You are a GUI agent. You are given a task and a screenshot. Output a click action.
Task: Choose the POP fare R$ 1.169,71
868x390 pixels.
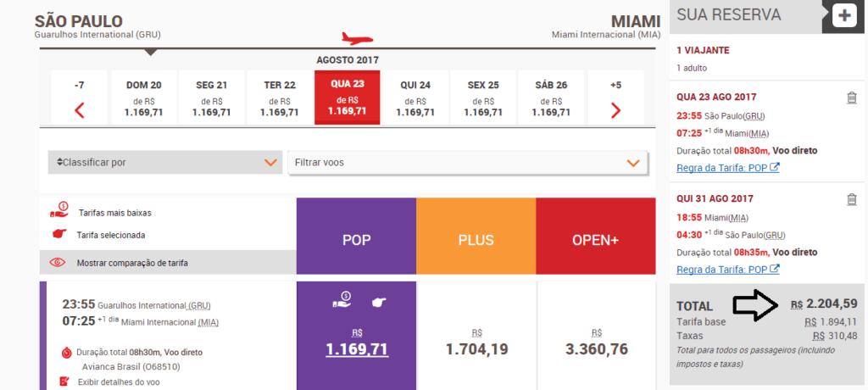pyautogui.click(x=357, y=349)
